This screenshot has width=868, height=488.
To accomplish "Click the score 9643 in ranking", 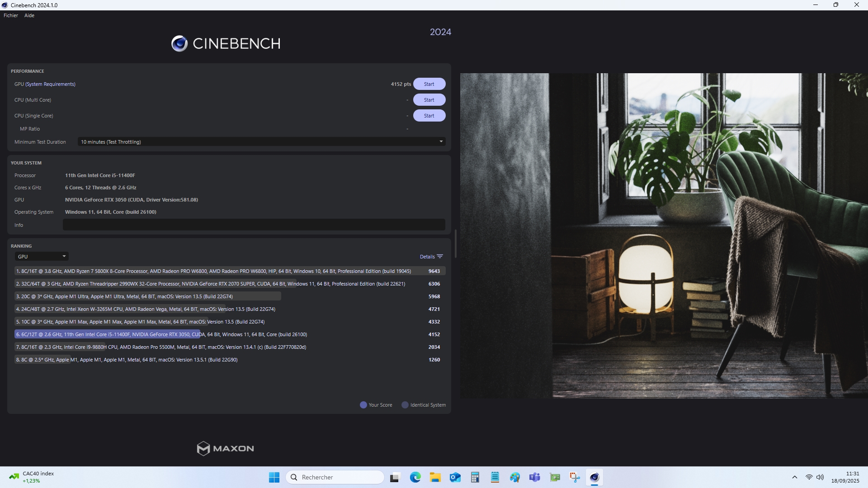I will coord(434,271).
